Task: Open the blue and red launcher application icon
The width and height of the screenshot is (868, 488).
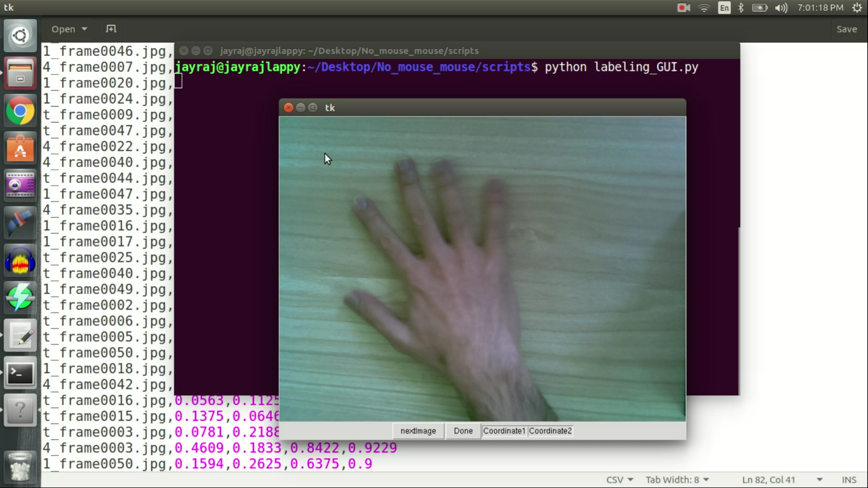Action: click(20, 224)
